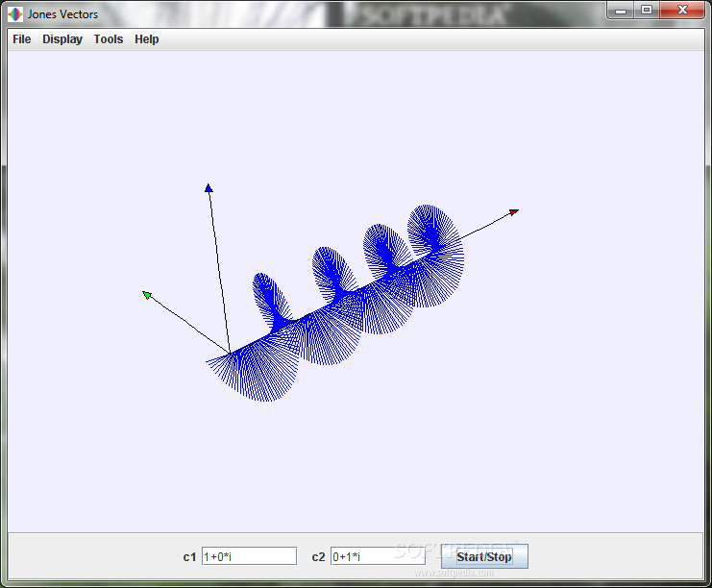Viewport: 712px width, 588px height.
Task: Open the Help menu
Action: pyautogui.click(x=147, y=39)
